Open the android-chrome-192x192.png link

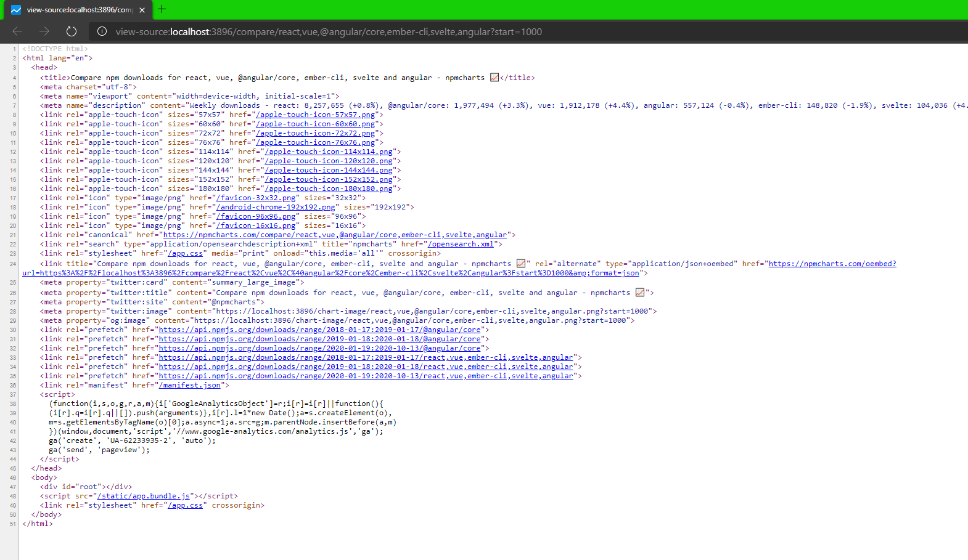(x=276, y=207)
